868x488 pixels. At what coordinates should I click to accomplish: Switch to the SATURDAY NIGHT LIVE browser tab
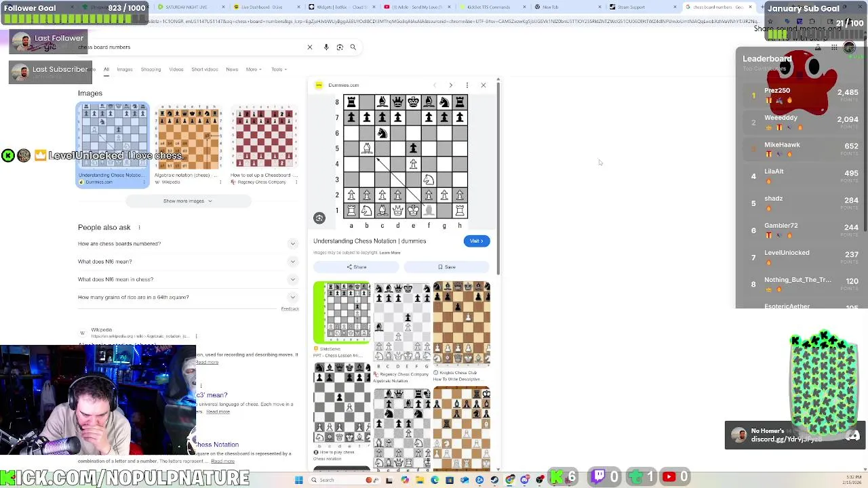click(190, 7)
